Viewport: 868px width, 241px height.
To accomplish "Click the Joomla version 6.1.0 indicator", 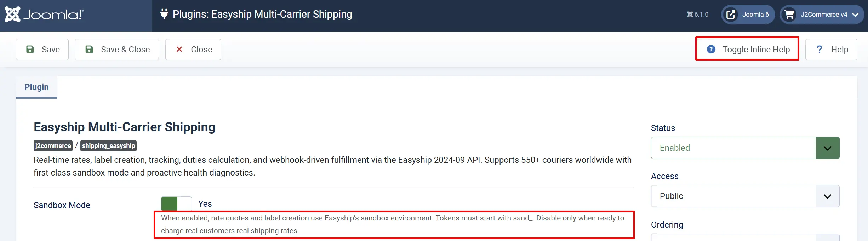I will 698,15.
